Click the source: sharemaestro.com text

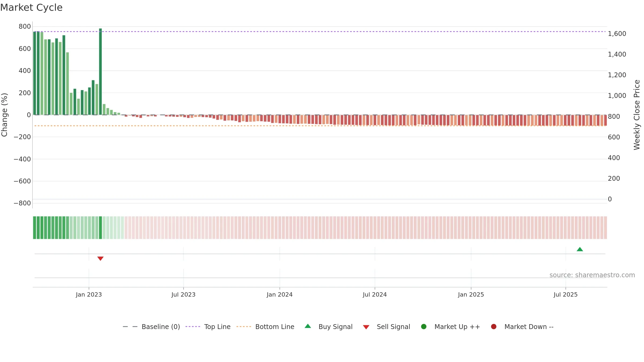[592, 275]
